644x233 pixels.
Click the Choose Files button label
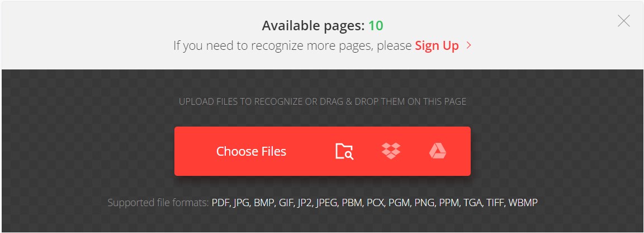[251, 151]
